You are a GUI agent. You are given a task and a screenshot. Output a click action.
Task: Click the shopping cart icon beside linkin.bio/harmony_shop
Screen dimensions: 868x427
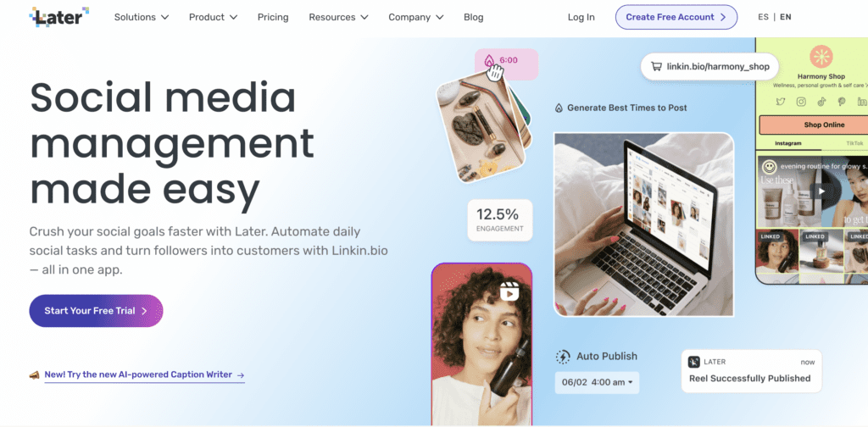tap(656, 66)
